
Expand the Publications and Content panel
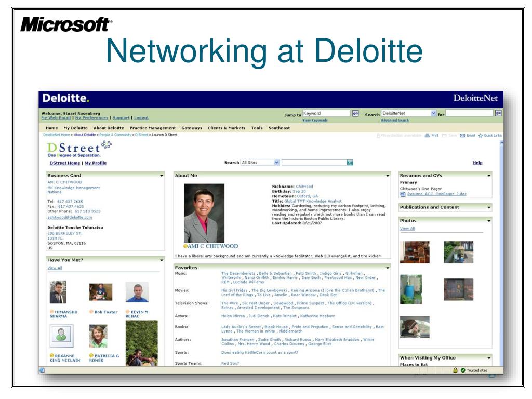click(x=489, y=207)
